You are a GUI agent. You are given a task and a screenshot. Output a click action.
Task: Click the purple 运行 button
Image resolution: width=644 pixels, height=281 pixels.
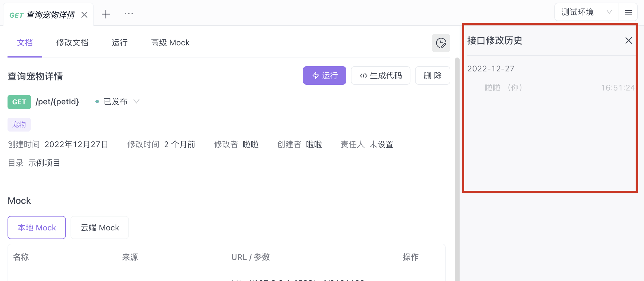[324, 75]
